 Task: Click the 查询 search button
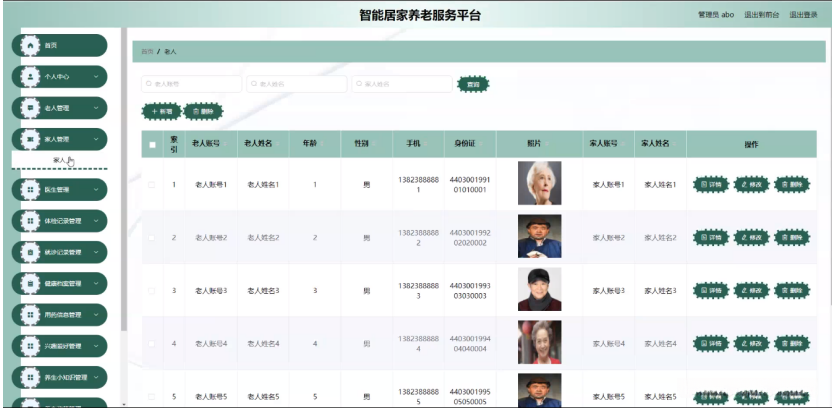click(473, 84)
